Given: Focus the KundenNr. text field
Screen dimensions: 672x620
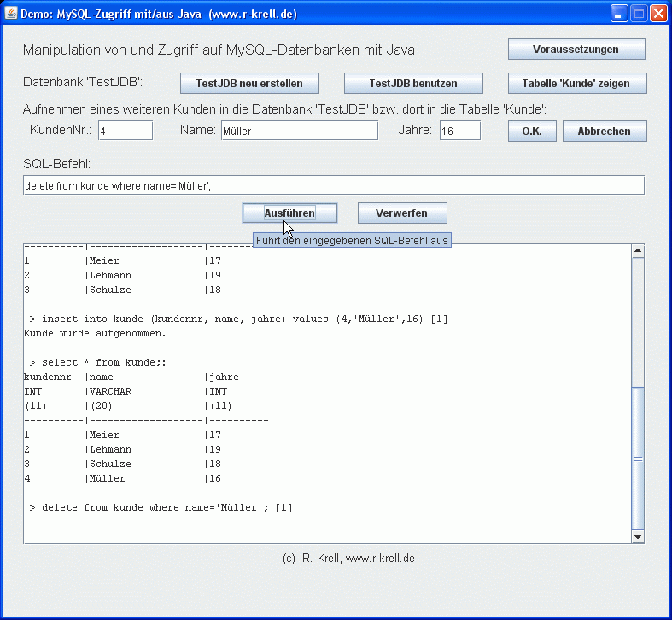Looking at the screenshot, I should 125,131.
